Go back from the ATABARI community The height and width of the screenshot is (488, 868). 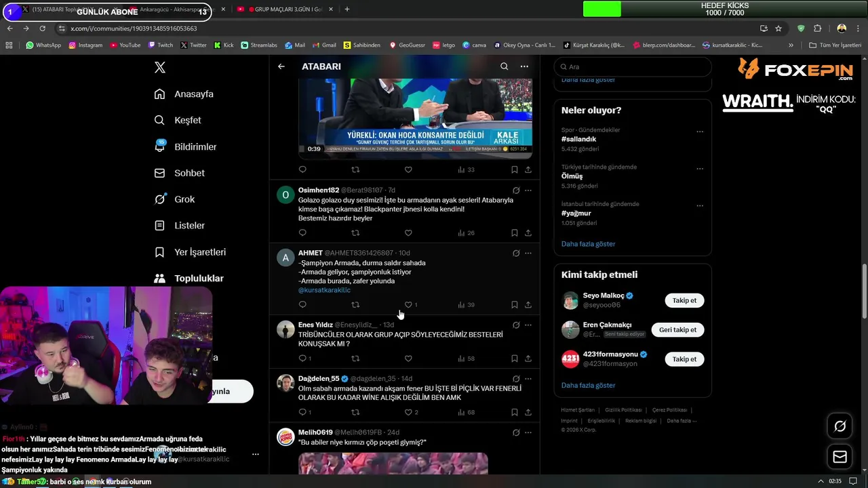pos(281,66)
